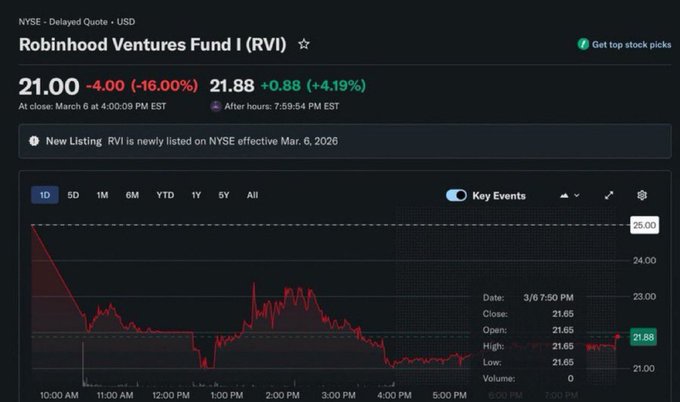Open Get top stock picks link
Viewport: 680px width, 402px height.
(631, 45)
